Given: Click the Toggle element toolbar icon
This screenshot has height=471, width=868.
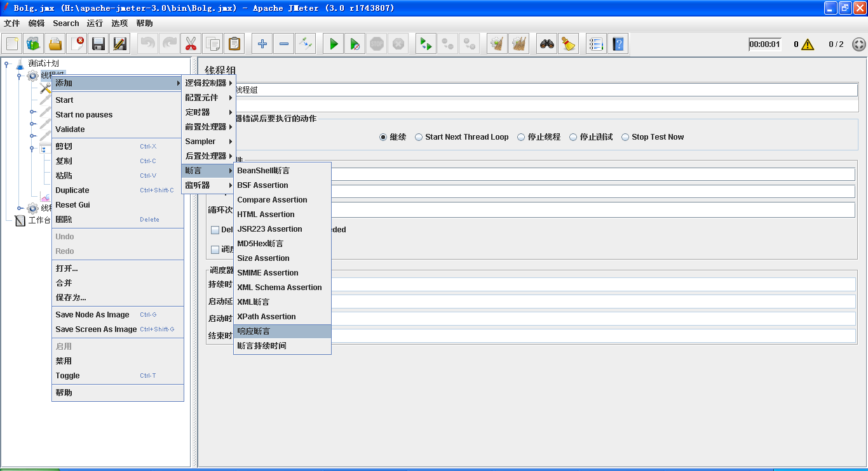Looking at the screenshot, I should [x=306, y=44].
